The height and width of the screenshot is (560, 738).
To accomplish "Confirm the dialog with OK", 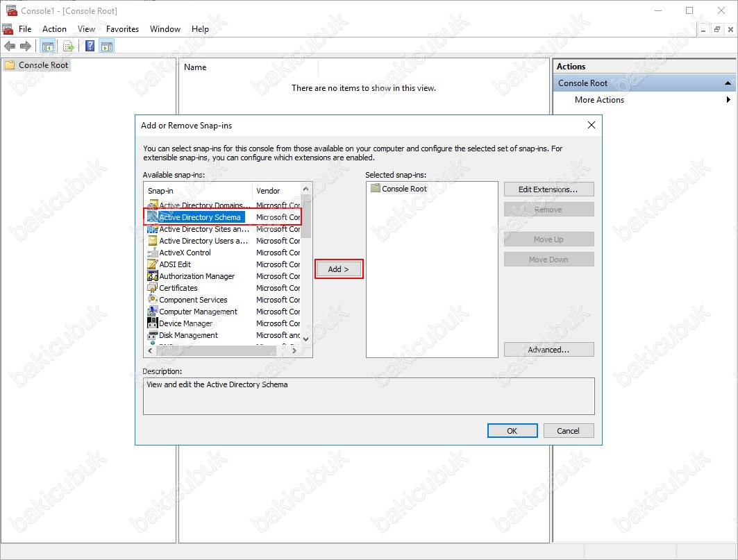I will 512,431.
